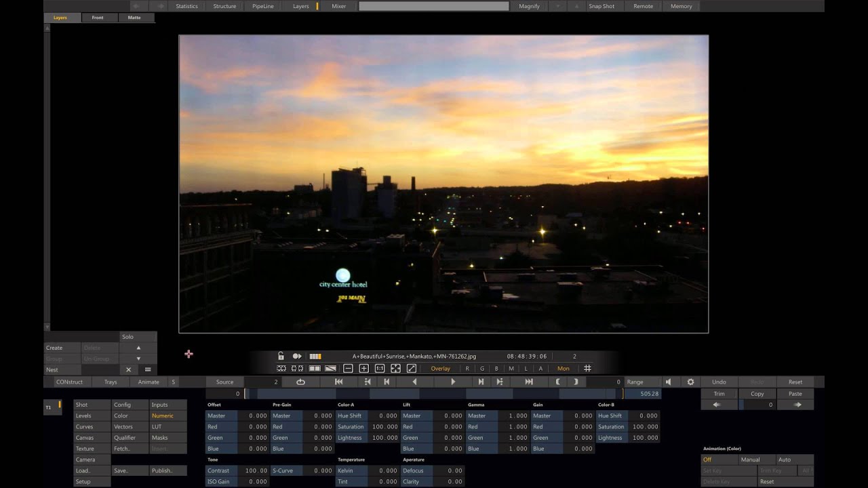Toggle the loop playback icon
This screenshot has height=488, width=868.
point(300,382)
